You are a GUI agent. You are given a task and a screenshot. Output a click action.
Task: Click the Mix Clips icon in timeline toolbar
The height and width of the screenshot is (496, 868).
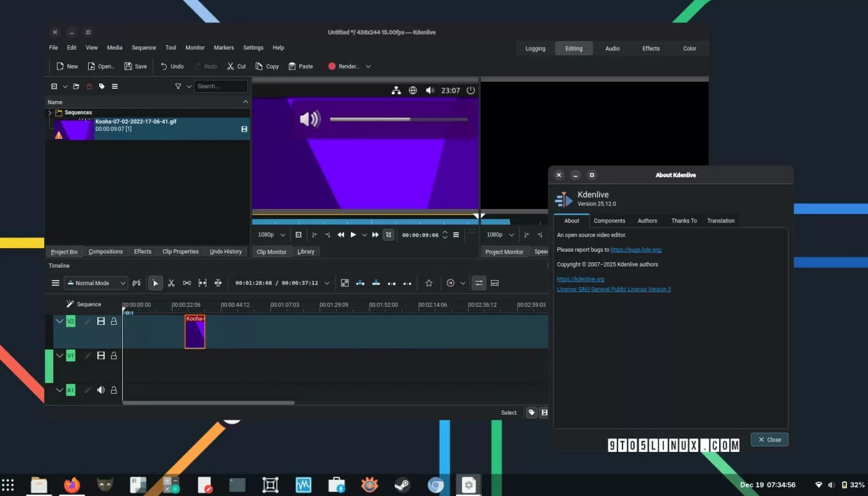click(345, 283)
